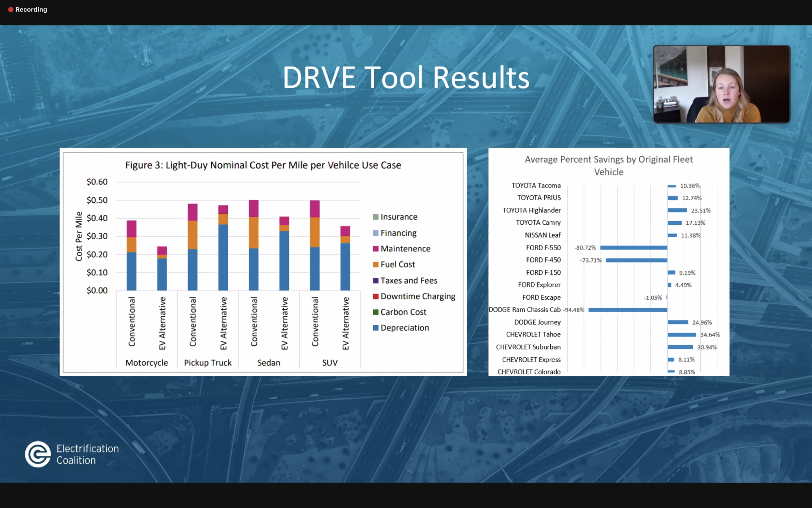
Task: Click the FORD Escape row label
Action: (541, 297)
